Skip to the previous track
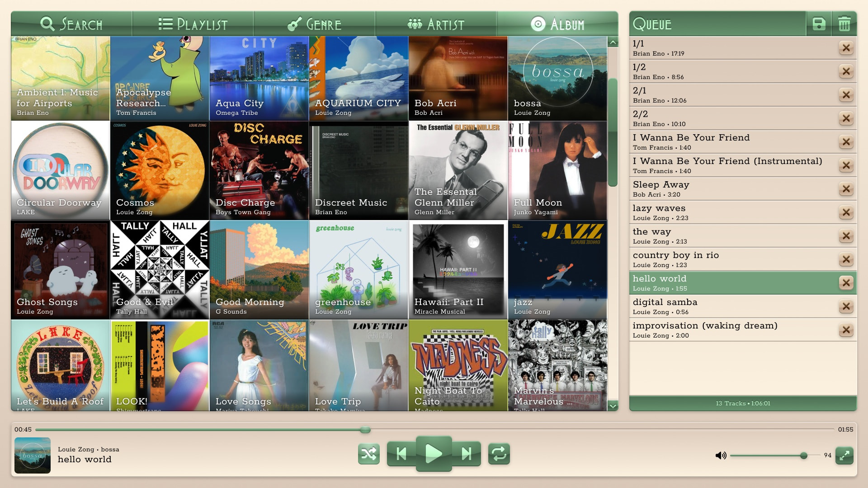Viewport: 868px width, 488px height. click(401, 454)
